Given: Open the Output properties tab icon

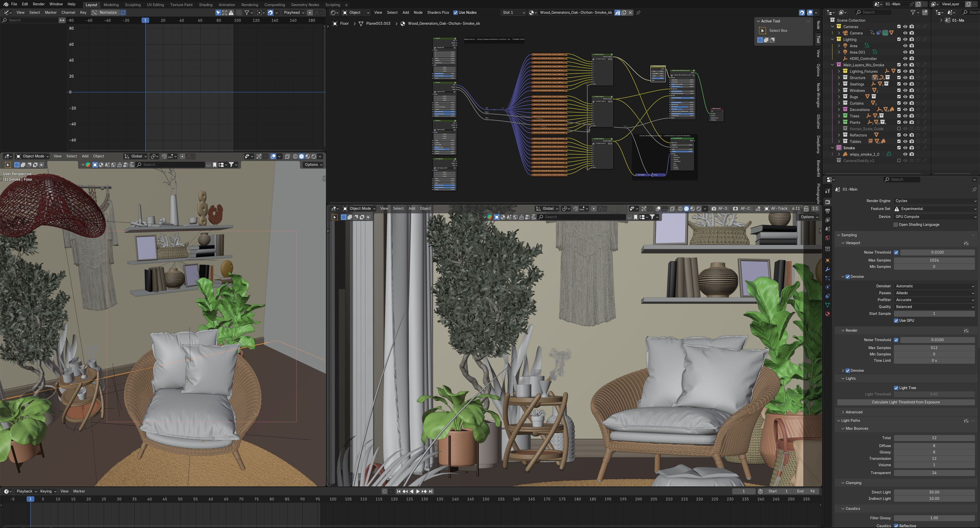Looking at the screenshot, I should point(827,211).
